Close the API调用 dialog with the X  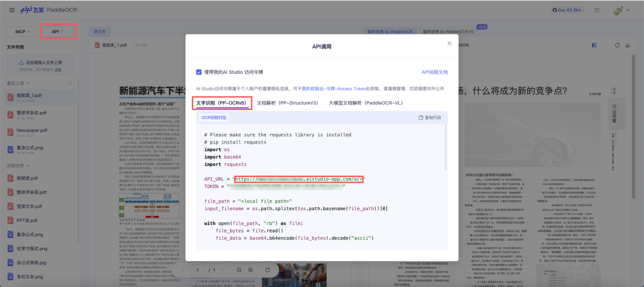[x=450, y=43]
